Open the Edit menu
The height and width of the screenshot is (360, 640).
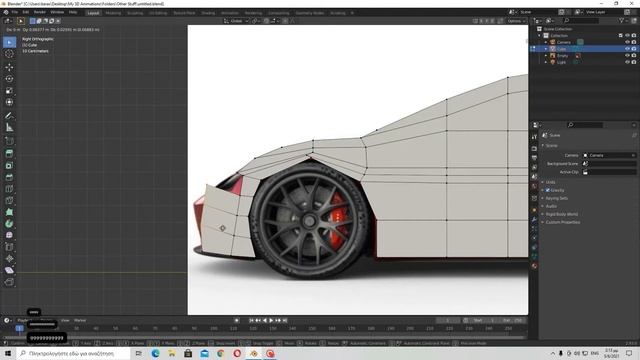(26, 13)
